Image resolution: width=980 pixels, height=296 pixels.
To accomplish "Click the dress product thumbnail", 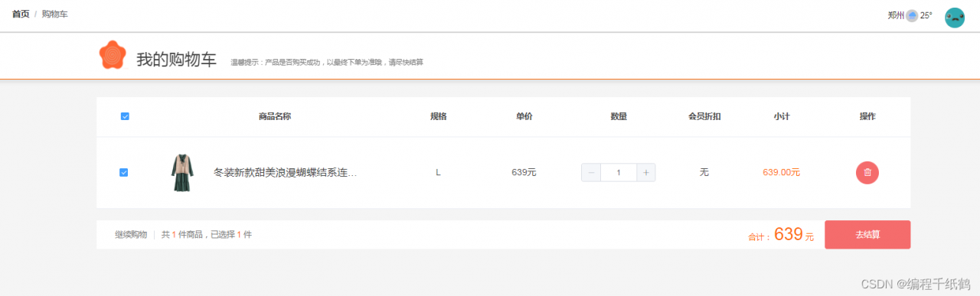I will coord(182,173).
